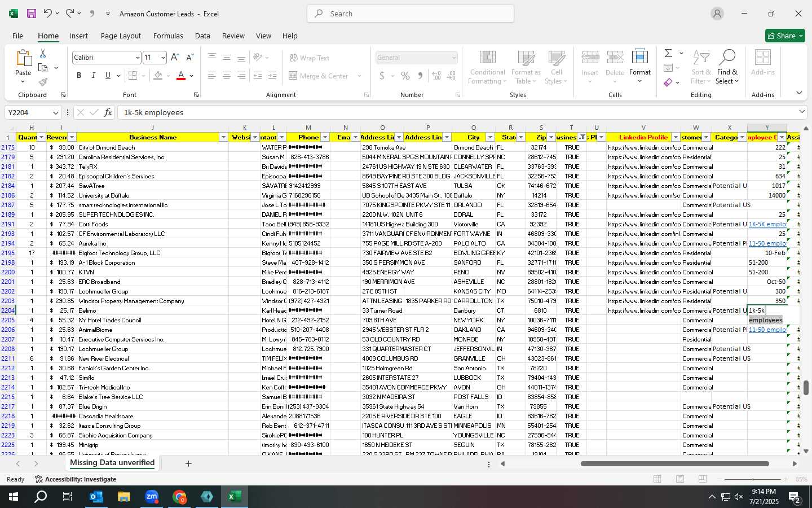Switch to the Data tab
Viewport: 812px width, 508px height.
tap(202, 36)
